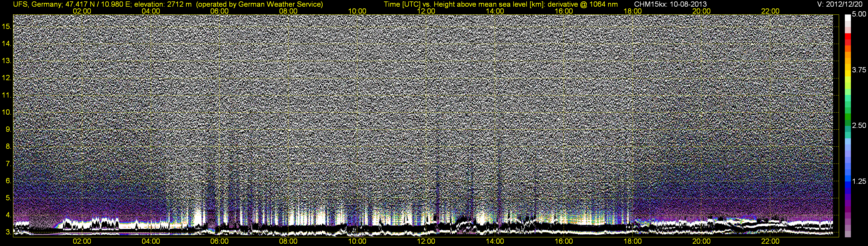Click the '5.00' color scale value
Viewport: 868px width, 246px height.
point(859,14)
